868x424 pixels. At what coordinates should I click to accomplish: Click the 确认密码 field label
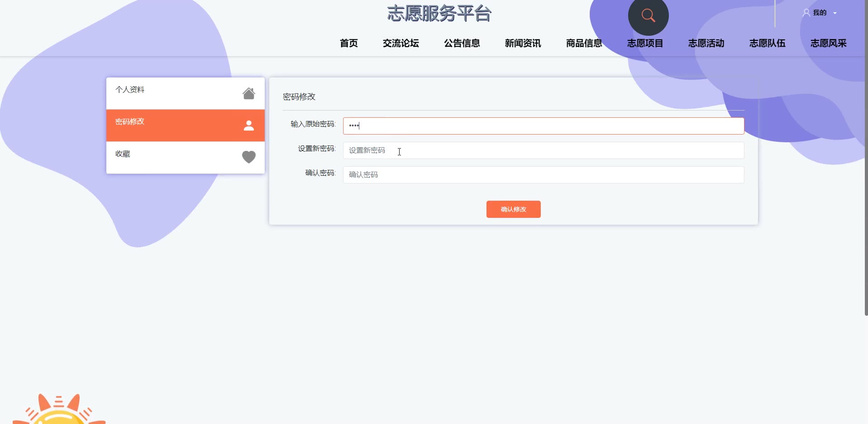(x=320, y=173)
